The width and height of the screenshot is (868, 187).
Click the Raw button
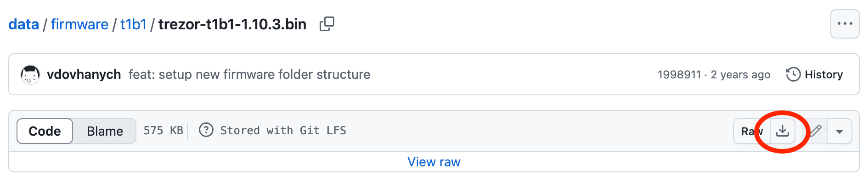click(x=752, y=131)
